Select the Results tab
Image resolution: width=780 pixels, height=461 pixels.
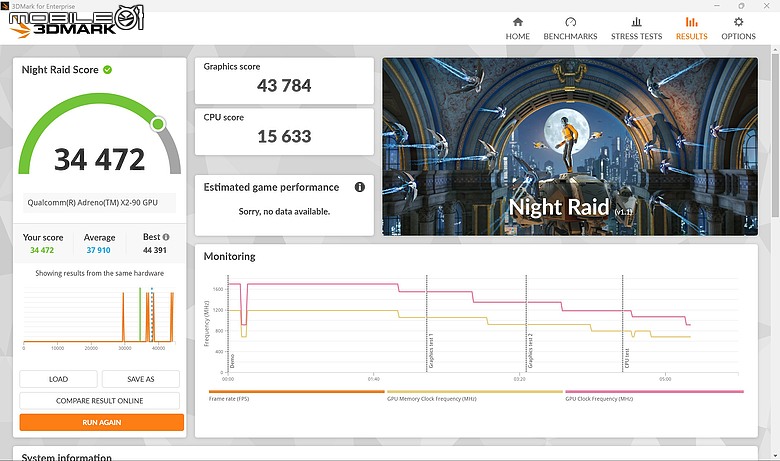pos(691,29)
